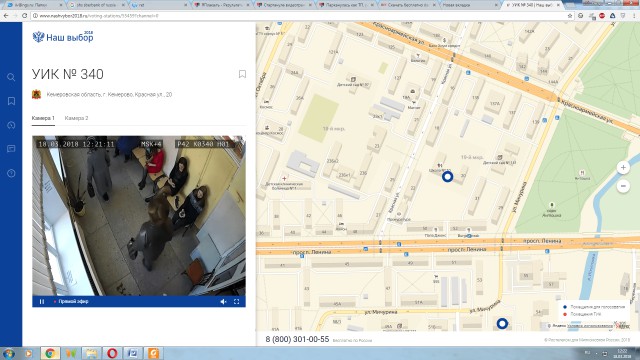Zoom in on the map
Viewport: 640px width, 360px height.
[623, 167]
